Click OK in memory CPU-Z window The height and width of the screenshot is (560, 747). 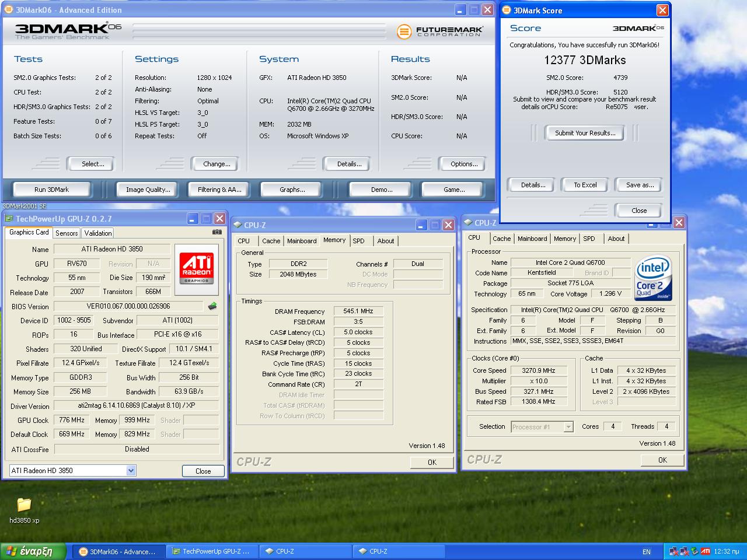coord(432,462)
